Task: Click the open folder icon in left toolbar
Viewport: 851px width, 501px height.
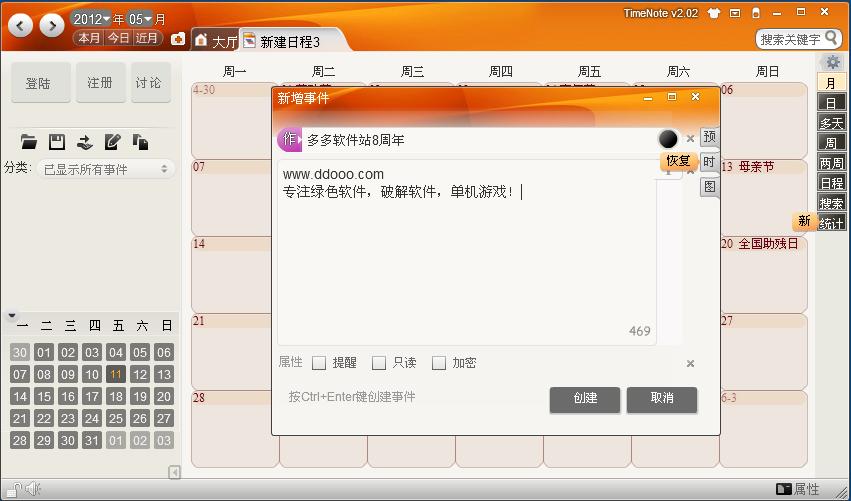Action: point(29,142)
